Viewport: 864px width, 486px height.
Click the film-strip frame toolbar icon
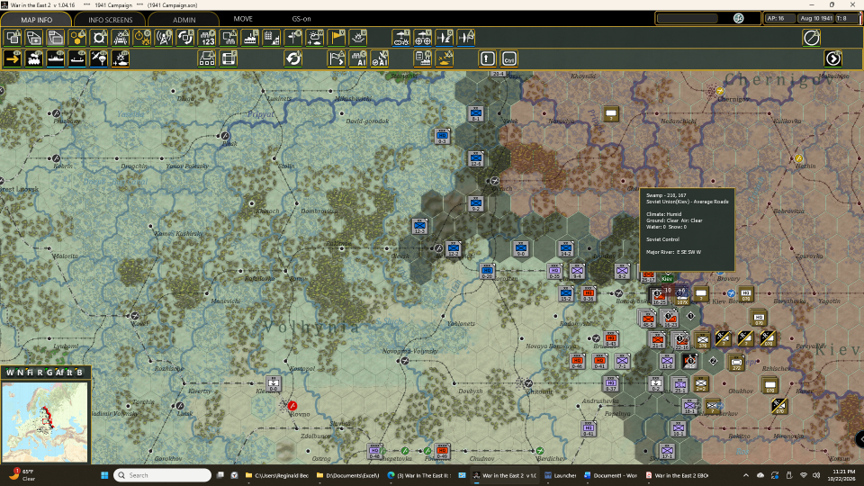[x=229, y=58]
